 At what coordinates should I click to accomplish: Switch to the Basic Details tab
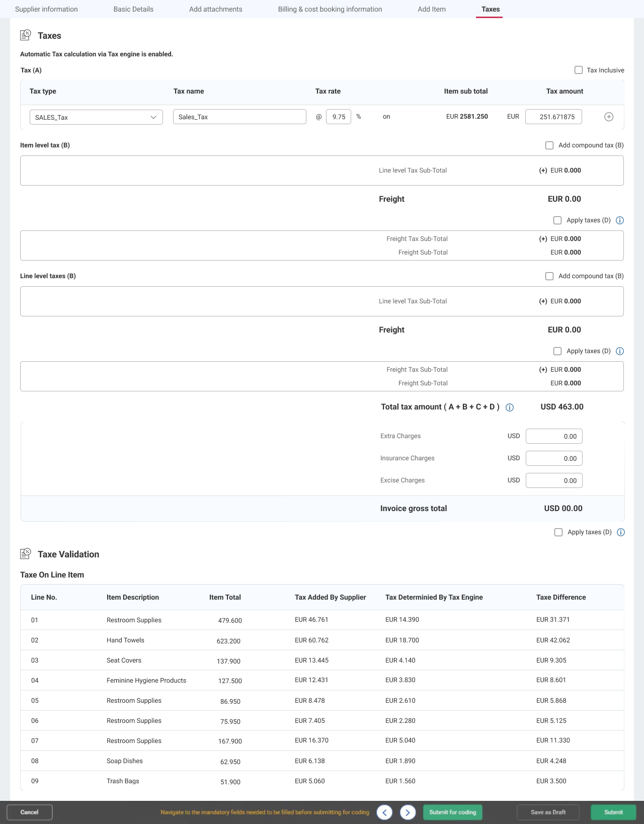[x=133, y=9]
